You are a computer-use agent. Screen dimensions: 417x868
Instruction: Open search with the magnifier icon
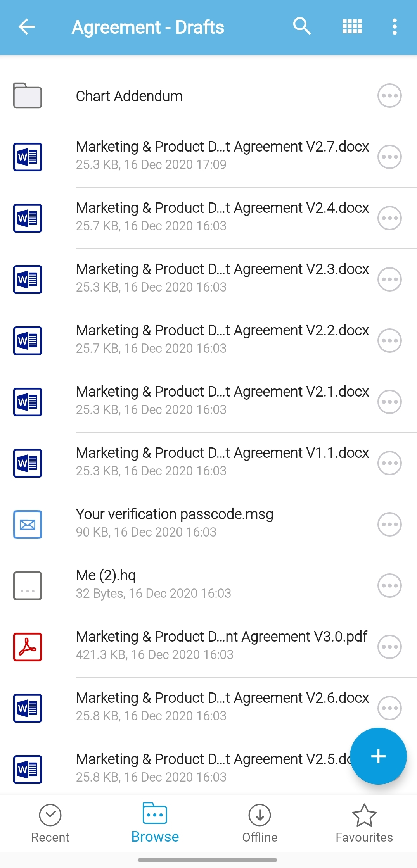pos(302,27)
